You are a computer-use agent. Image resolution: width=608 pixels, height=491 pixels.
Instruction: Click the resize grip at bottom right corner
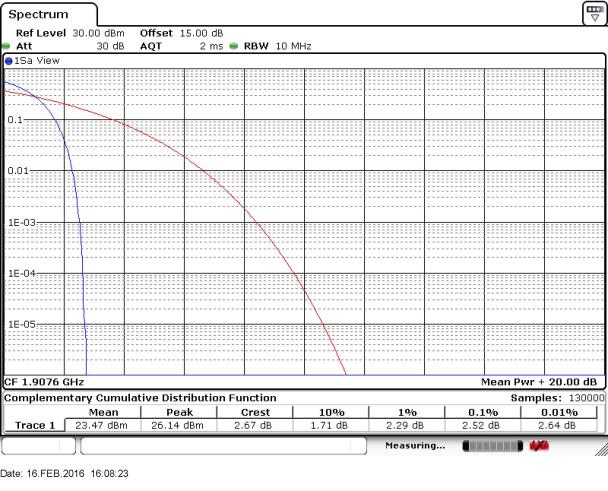coord(601,450)
